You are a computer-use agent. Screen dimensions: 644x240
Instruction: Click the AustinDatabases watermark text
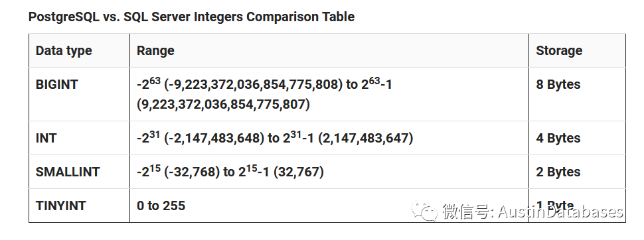click(560, 211)
